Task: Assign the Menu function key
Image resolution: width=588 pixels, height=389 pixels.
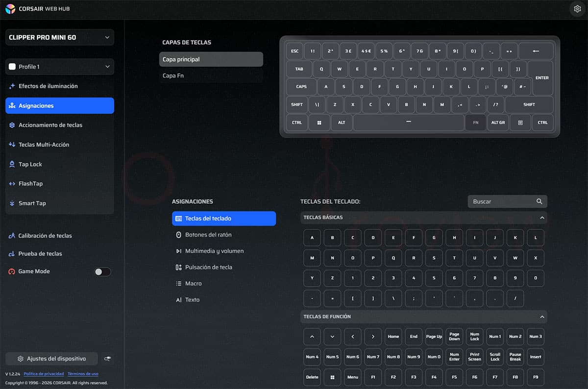Action: [353, 377]
